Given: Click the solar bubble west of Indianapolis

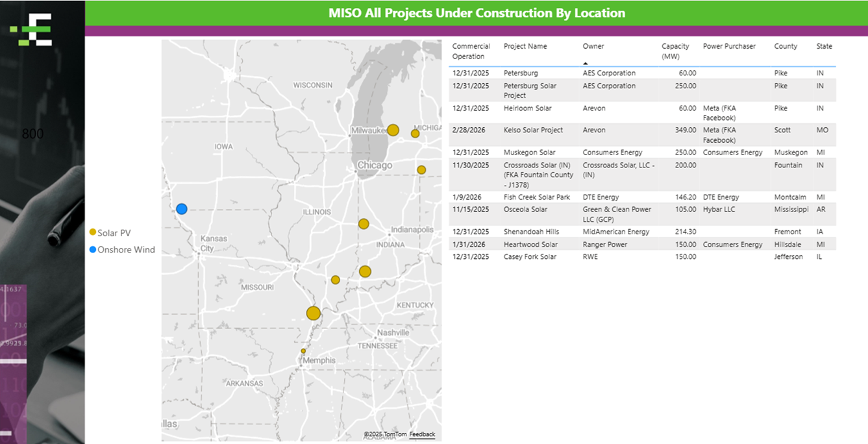Looking at the screenshot, I should click(364, 224).
